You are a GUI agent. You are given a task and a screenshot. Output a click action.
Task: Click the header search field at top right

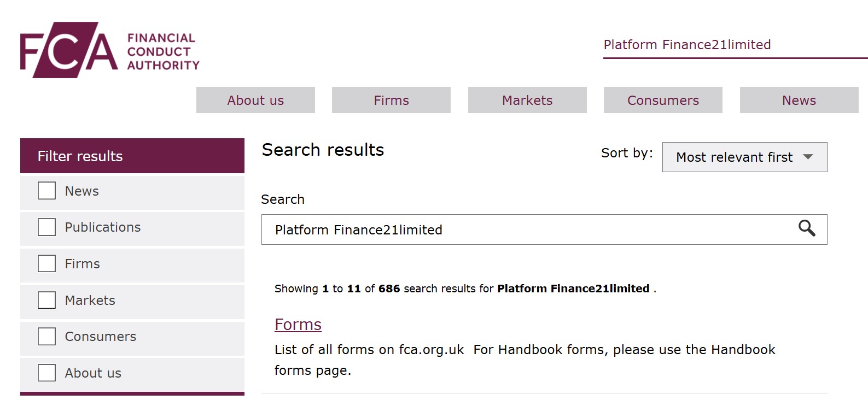[x=735, y=45]
